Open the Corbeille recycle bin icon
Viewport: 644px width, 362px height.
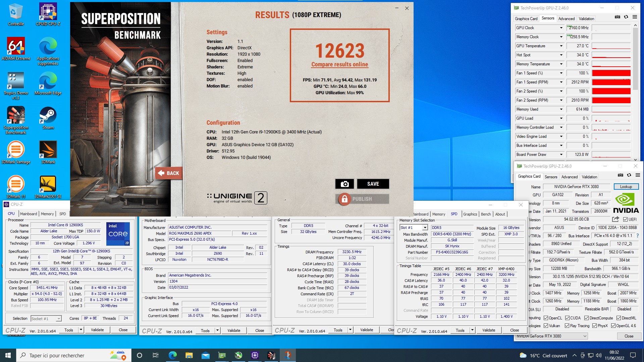(x=16, y=15)
